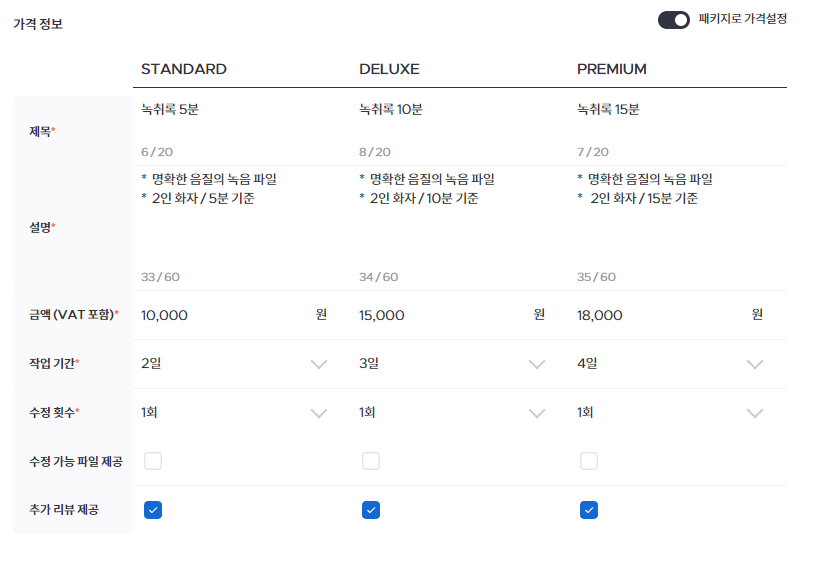Viewport: 820px width, 565px height.
Task: Expand STANDARD 수정 횟수 dropdown chevron
Action: coord(319,413)
